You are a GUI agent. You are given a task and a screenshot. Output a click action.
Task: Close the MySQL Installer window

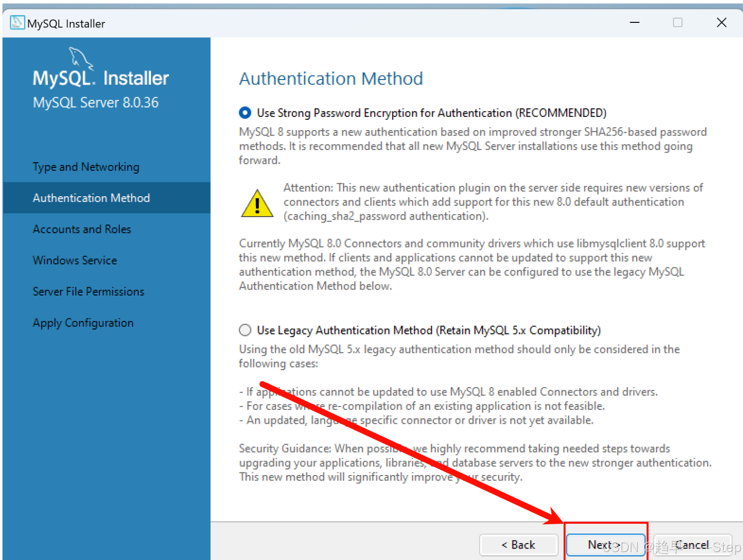point(722,22)
